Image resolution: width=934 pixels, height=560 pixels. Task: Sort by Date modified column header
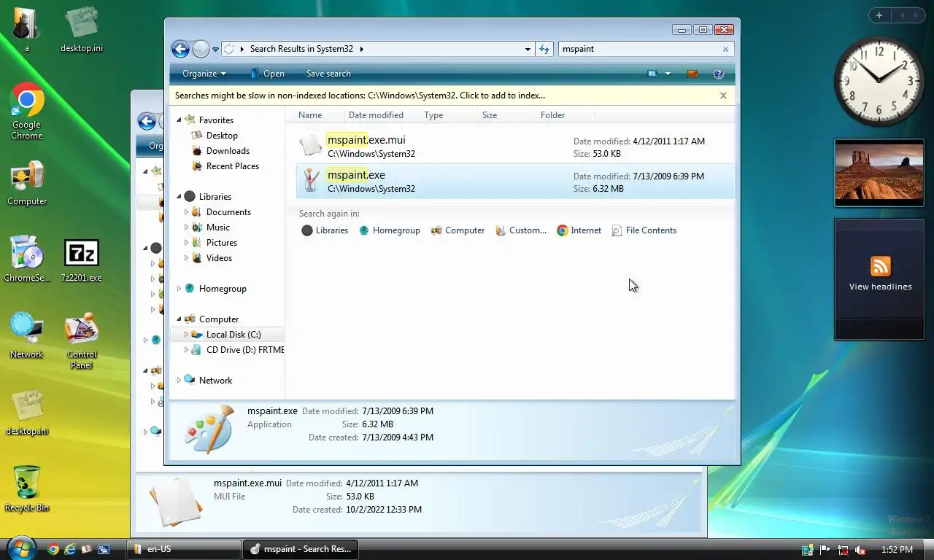pyautogui.click(x=381, y=115)
